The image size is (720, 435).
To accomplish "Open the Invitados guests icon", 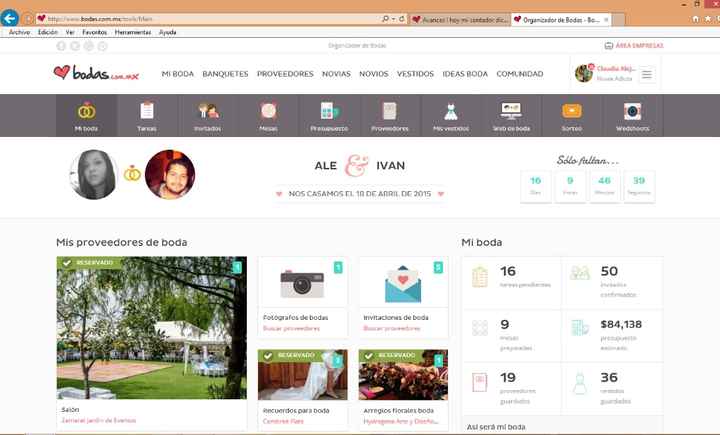I will click(x=208, y=112).
